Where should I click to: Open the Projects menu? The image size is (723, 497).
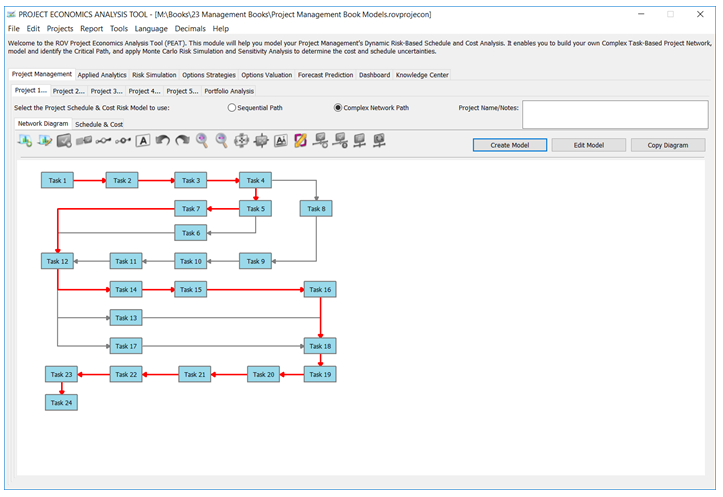coord(60,29)
